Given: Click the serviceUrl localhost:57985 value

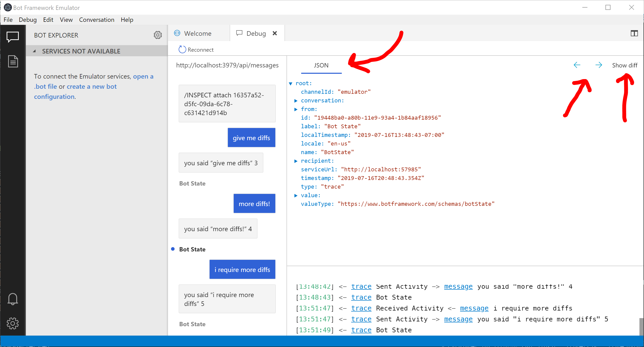Looking at the screenshot, I should coord(381,170).
